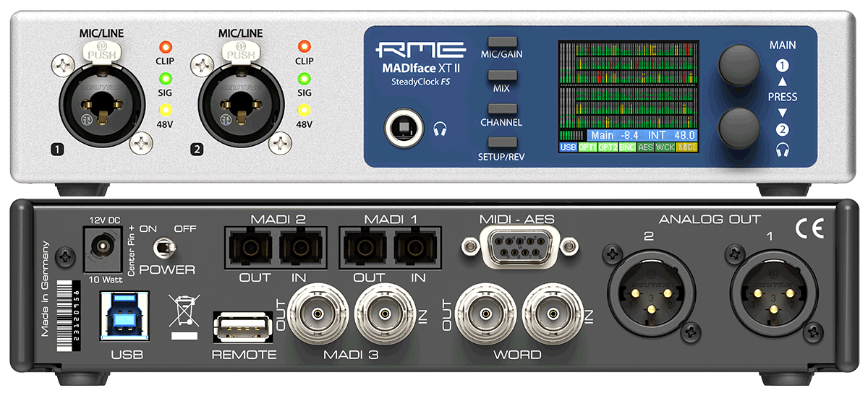The height and width of the screenshot is (393, 868).
Task: Click the RME logo on the front panel
Action: coord(420,51)
